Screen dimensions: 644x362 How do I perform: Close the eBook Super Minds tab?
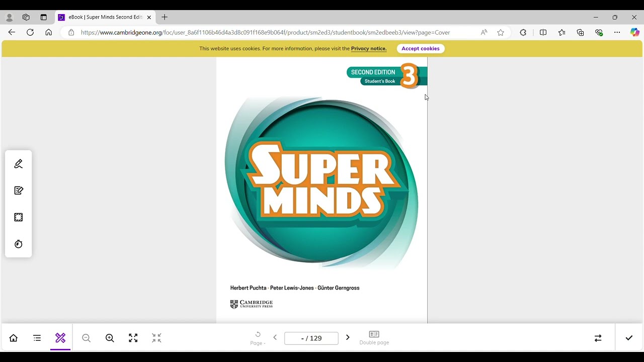149,17
